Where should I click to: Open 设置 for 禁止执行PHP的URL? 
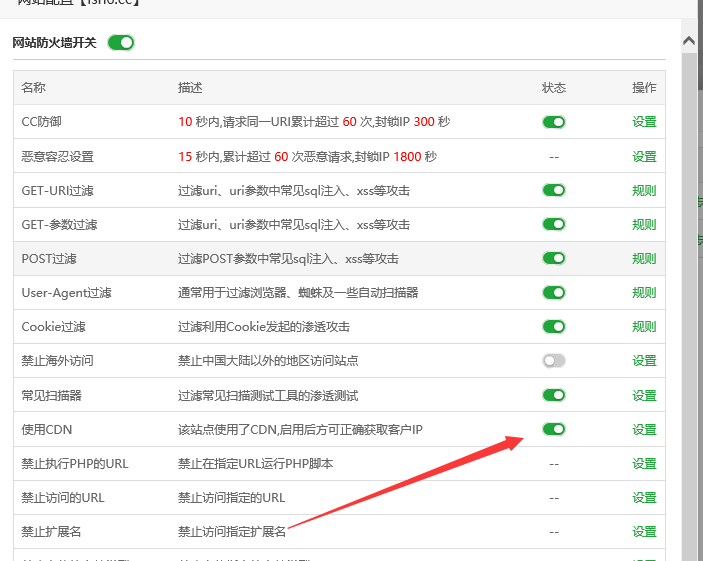tap(644, 464)
